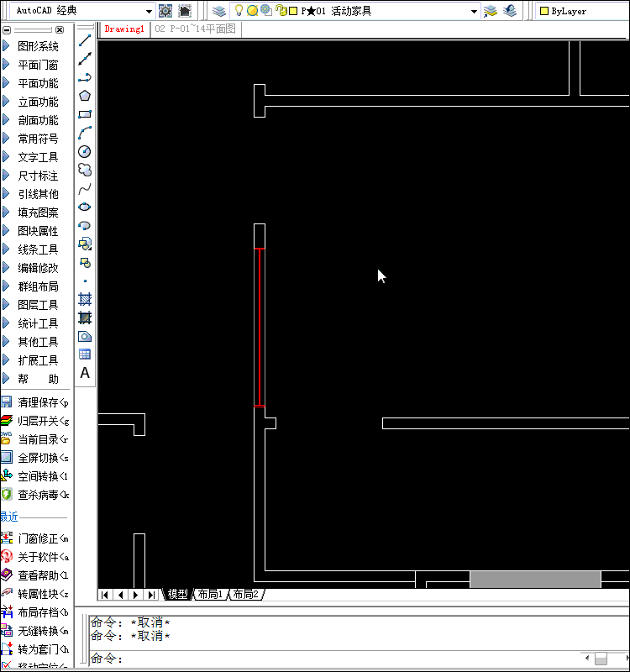630x672 pixels.
Task: Open Layer Properties Manager
Action: tap(219, 11)
